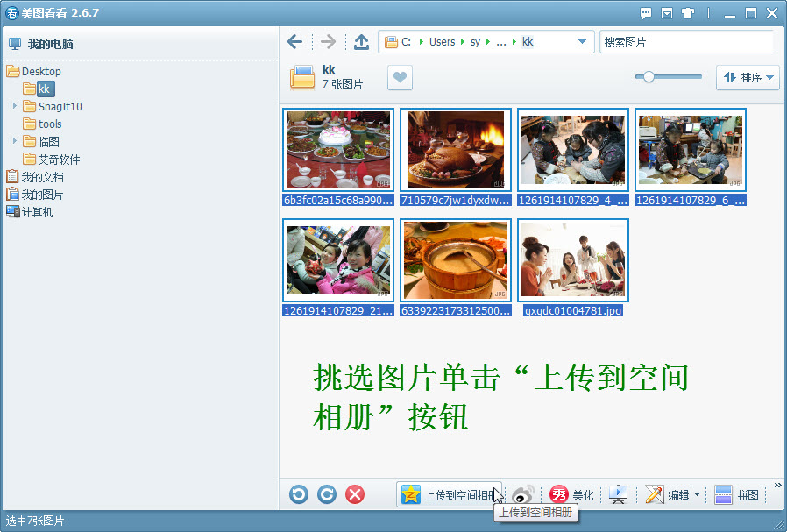Go back with the left arrow button
The image size is (787, 532).
click(294, 42)
